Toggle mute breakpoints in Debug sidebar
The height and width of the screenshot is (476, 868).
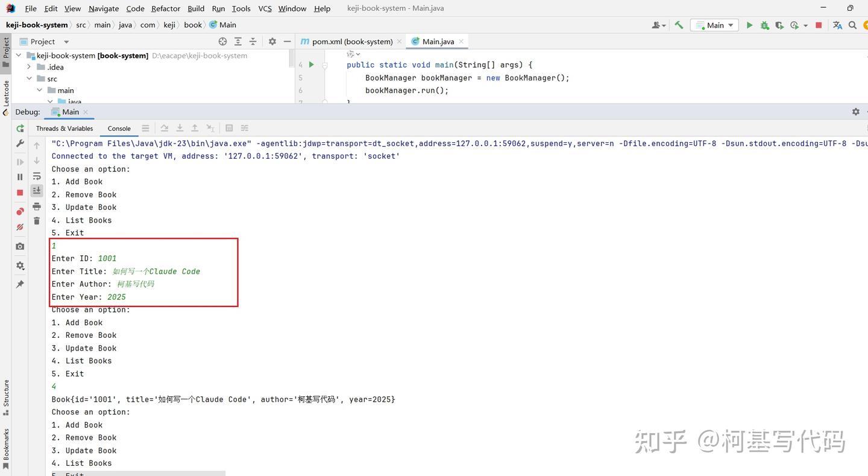click(20, 227)
